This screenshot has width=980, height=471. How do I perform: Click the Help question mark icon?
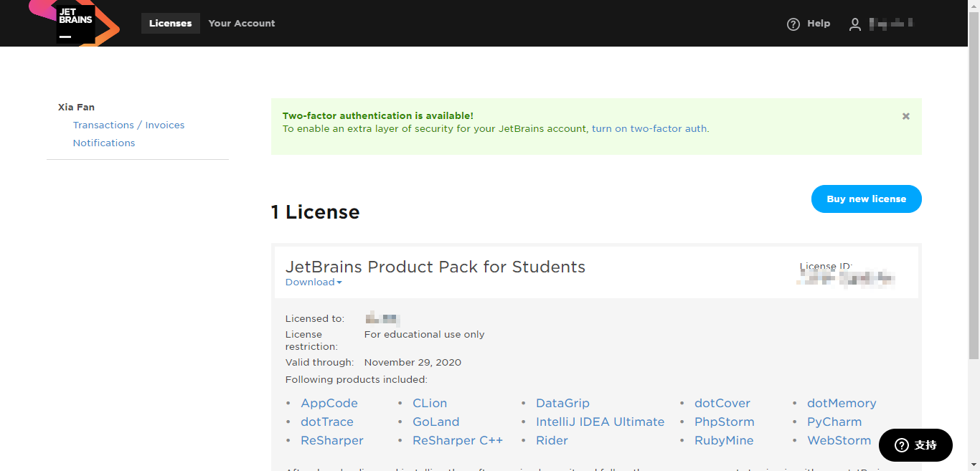(793, 24)
